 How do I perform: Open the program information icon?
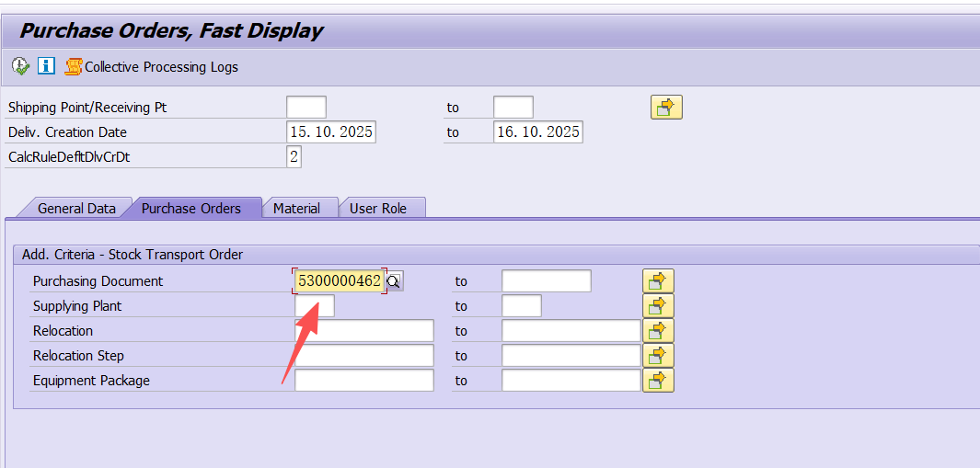(x=46, y=67)
